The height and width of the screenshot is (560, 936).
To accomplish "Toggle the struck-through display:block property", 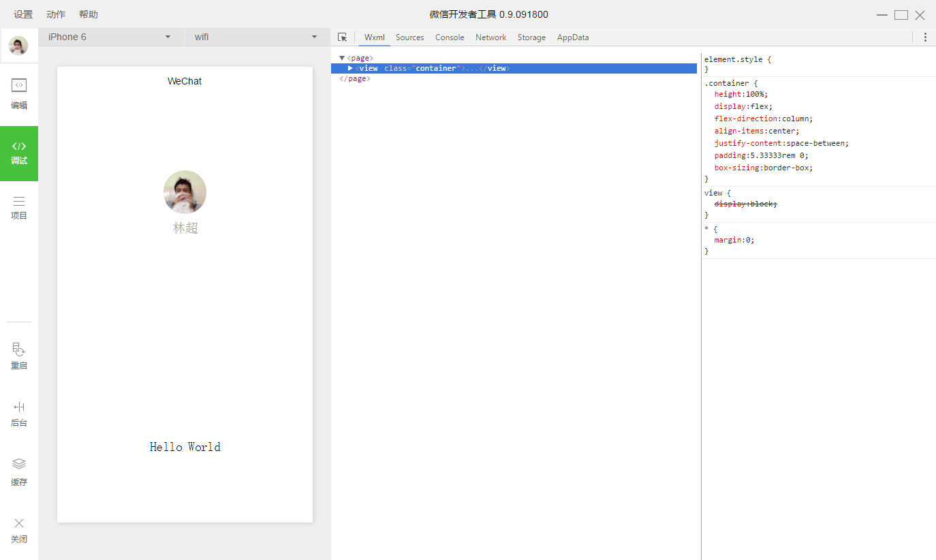I will 745,203.
